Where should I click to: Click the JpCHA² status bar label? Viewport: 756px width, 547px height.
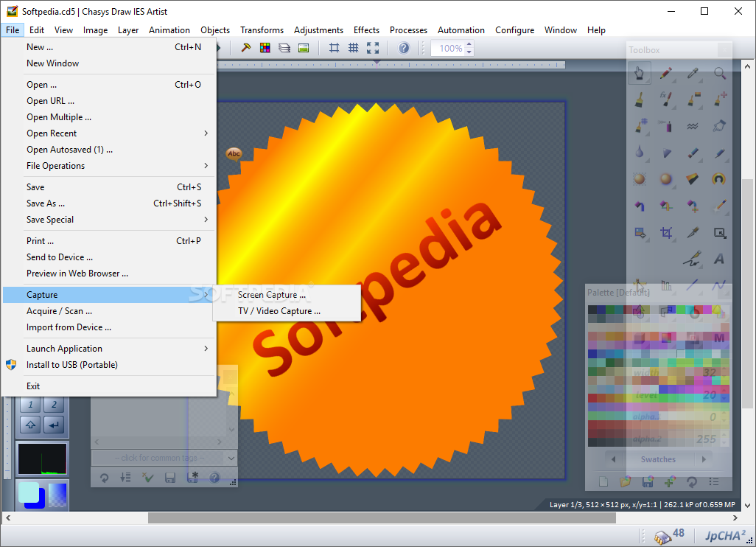[x=725, y=536]
